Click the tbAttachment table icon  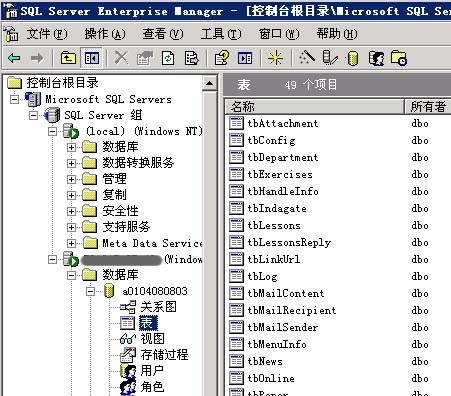coord(236,123)
